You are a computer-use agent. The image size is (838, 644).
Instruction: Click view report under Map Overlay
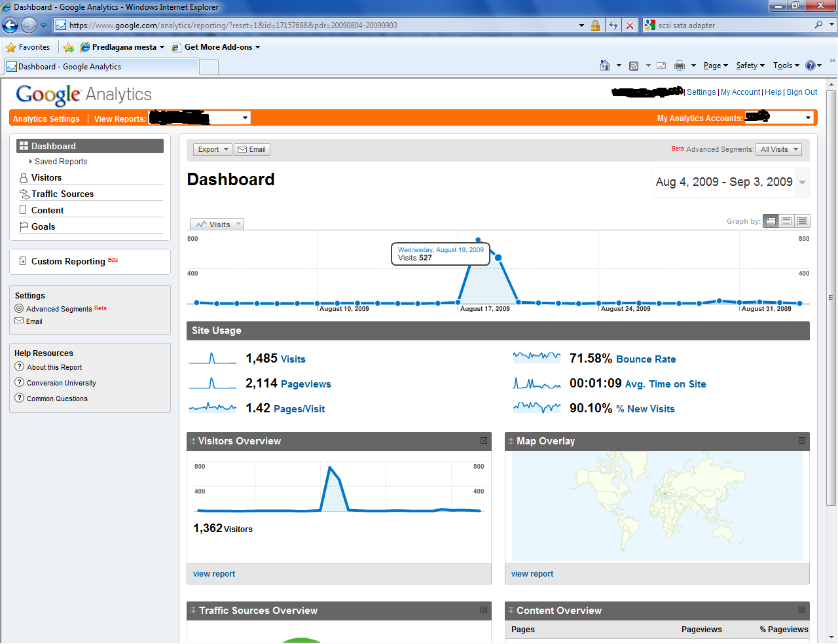532,574
